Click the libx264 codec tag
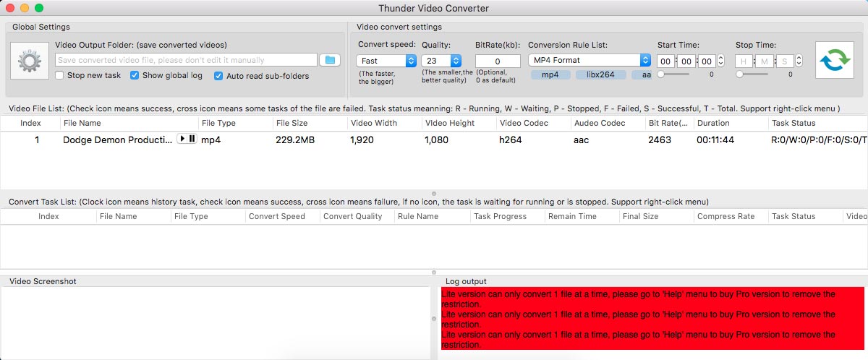The height and width of the screenshot is (360, 868). coord(600,75)
